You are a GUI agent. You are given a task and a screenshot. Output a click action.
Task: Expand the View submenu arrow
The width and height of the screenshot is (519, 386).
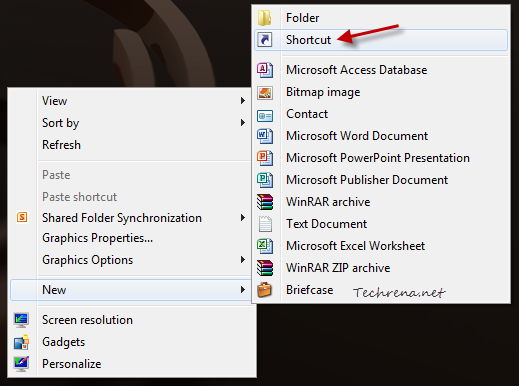tap(243, 101)
